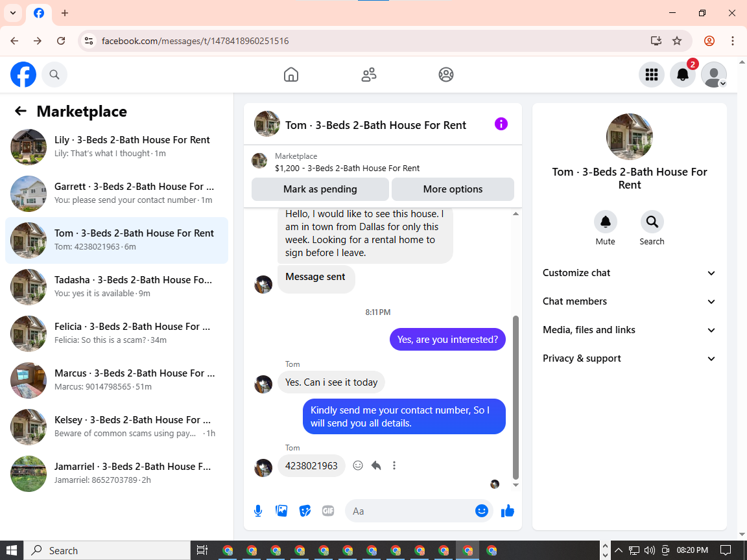Open Felicia conversation in list
The height and width of the screenshot is (560, 747).
[x=117, y=334]
